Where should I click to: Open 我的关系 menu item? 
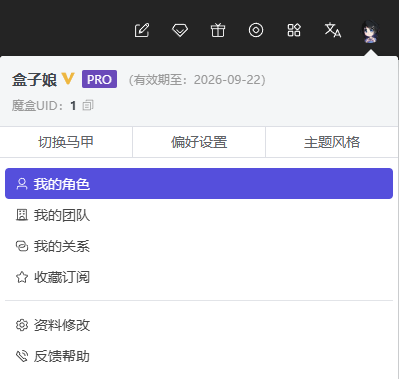199,246
